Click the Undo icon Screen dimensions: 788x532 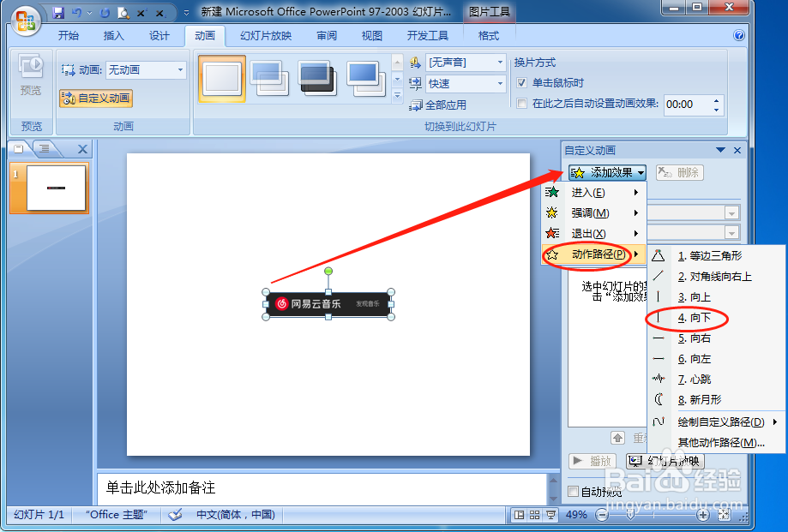76,11
